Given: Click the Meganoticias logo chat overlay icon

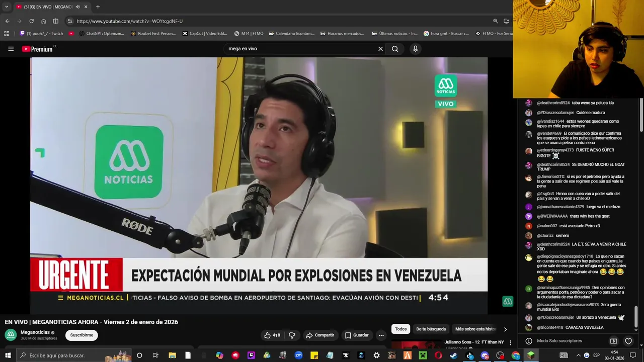Looking at the screenshot, I should tap(508, 301).
